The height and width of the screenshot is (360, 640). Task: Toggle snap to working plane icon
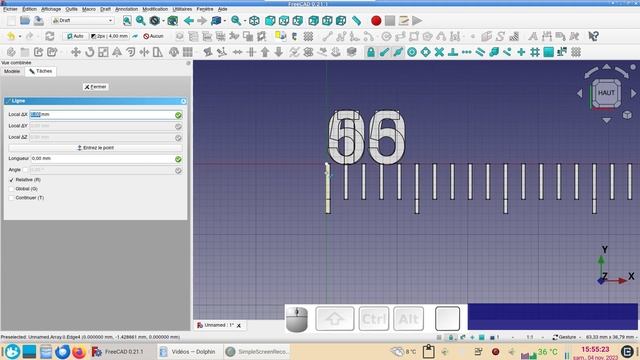click(549, 52)
